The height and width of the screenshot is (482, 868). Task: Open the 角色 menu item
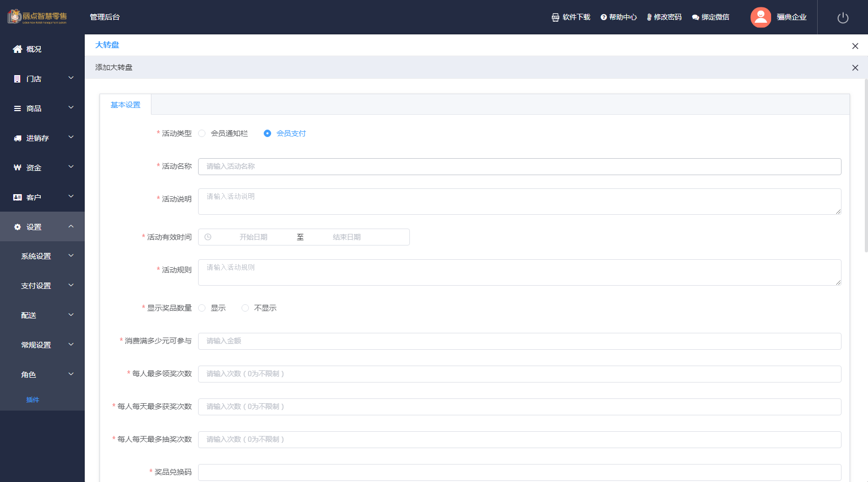pyautogui.click(x=29, y=375)
